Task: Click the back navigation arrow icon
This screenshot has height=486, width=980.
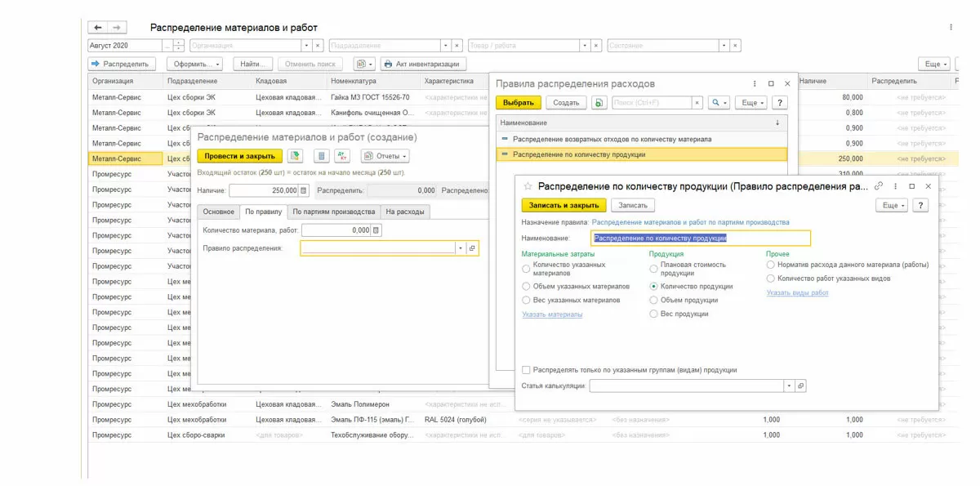Action: [x=98, y=28]
